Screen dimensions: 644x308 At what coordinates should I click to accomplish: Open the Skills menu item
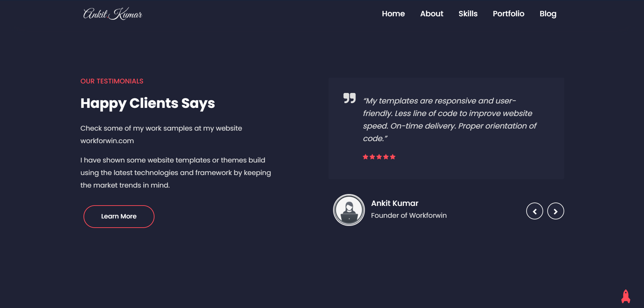468,14
